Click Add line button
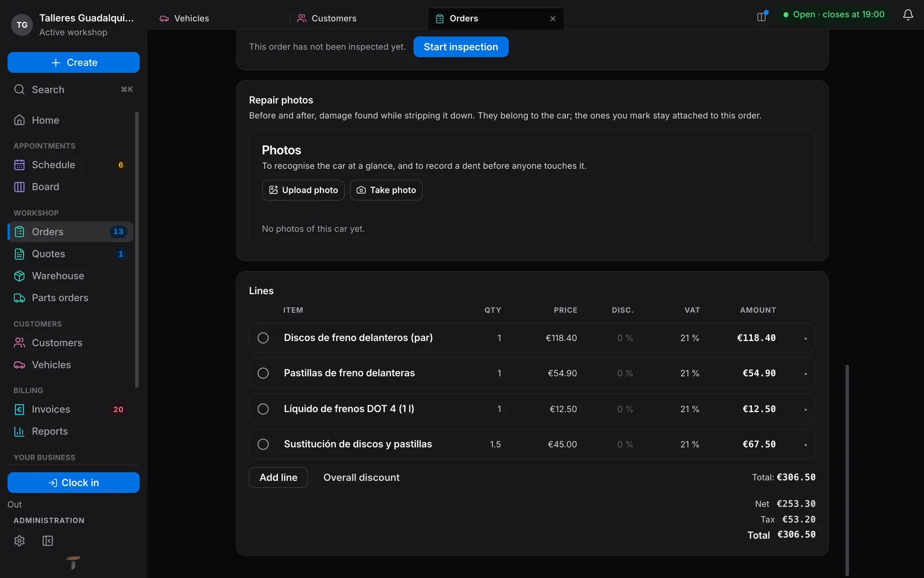The width and height of the screenshot is (924, 578). (x=278, y=477)
